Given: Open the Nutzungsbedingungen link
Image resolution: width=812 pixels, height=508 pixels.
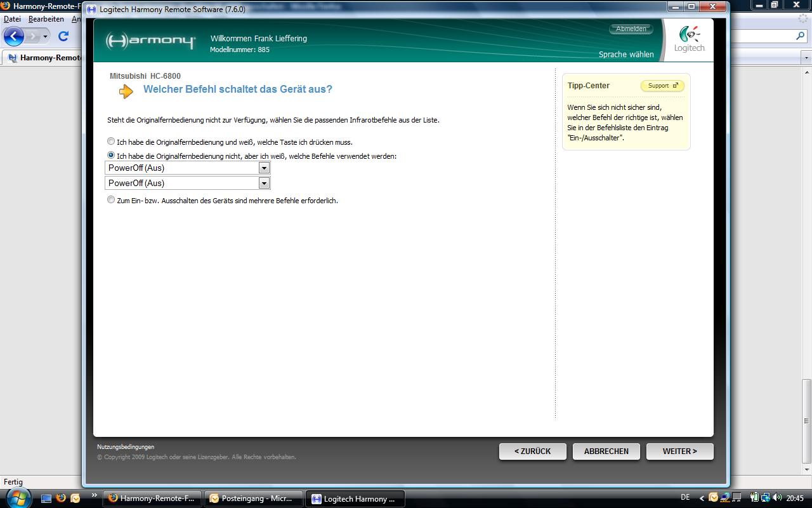Looking at the screenshot, I should (x=126, y=447).
